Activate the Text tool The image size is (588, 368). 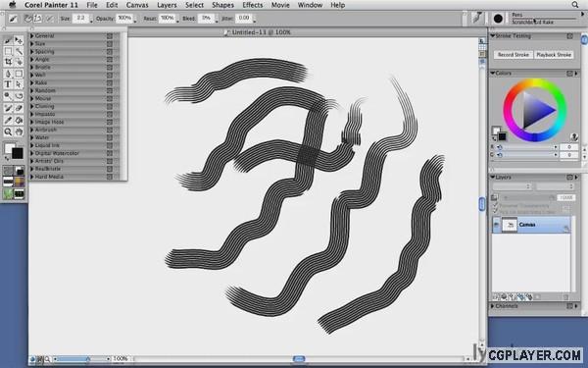point(8,84)
